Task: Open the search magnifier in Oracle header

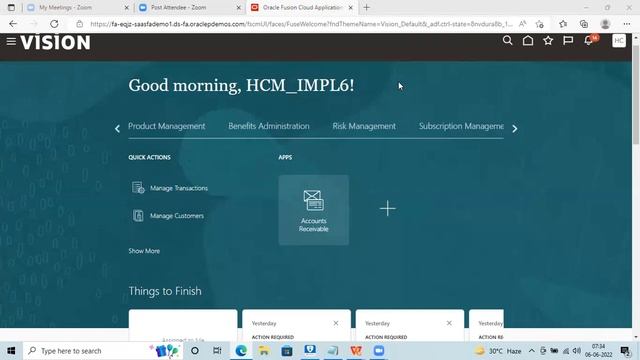Action: click(x=507, y=40)
